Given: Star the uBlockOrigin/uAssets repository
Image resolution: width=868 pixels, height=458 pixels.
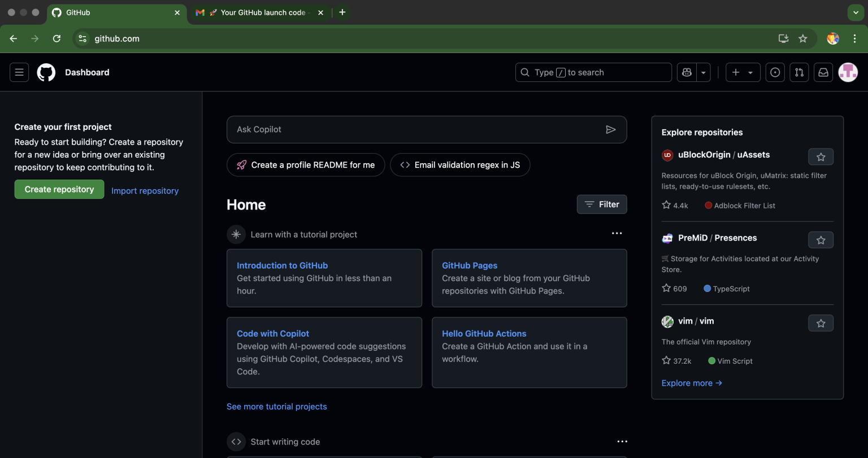Looking at the screenshot, I should (821, 156).
